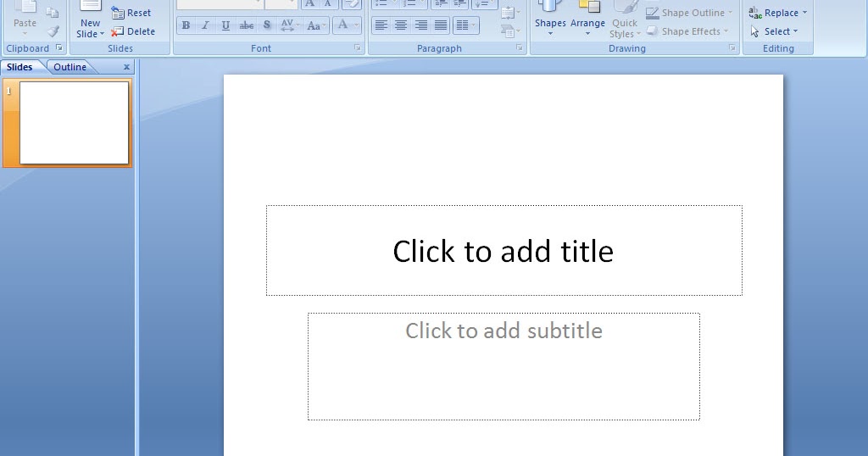The height and width of the screenshot is (456, 868).
Task: Click the Paste button
Action: click(x=25, y=19)
